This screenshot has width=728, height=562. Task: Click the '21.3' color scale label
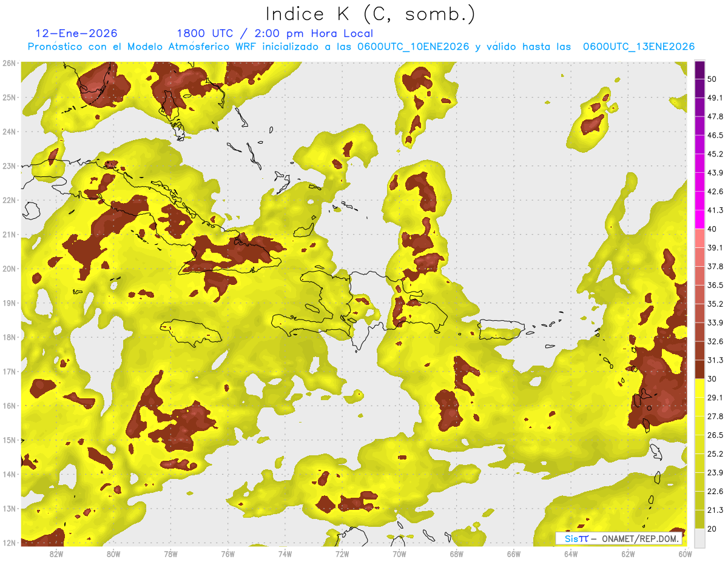(716, 510)
